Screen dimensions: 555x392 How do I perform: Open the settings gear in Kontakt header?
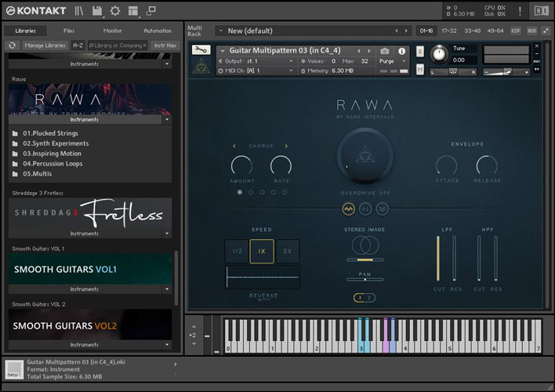coord(115,11)
